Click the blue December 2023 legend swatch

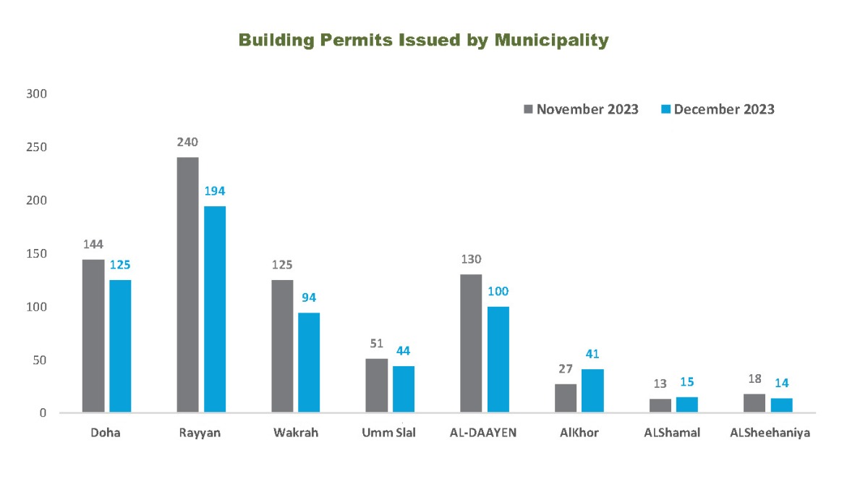coord(666,110)
